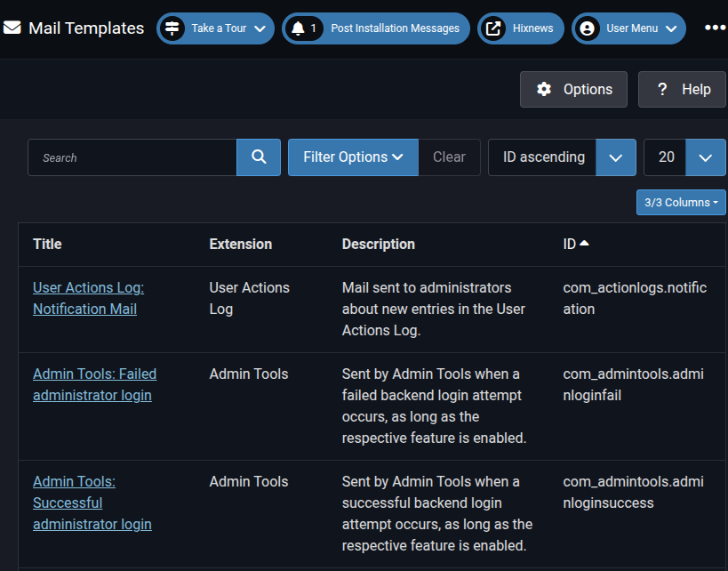Open Admin Tools: Failed administrator login template
This screenshot has width=728, height=571.
click(94, 384)
